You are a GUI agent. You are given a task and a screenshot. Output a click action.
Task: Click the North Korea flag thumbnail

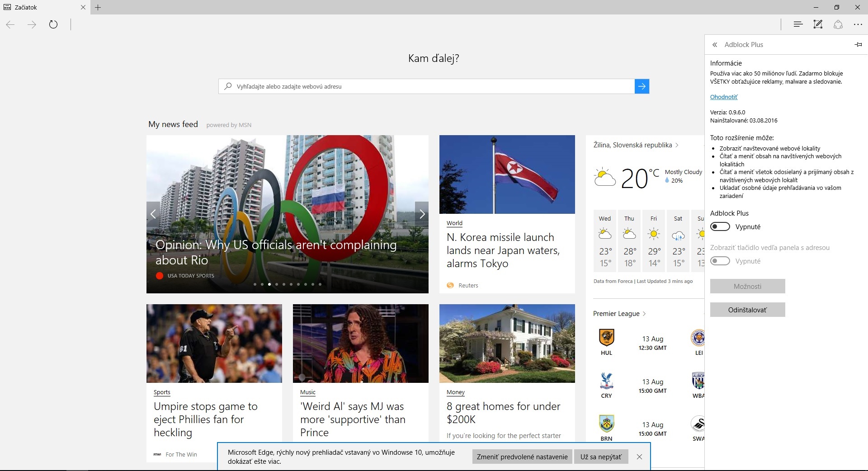507,174
